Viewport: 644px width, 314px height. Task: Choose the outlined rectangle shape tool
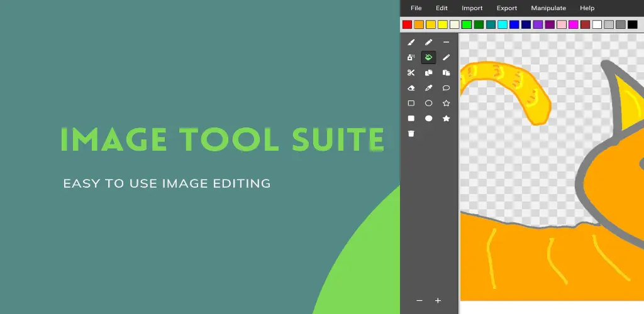coord(411,103)
